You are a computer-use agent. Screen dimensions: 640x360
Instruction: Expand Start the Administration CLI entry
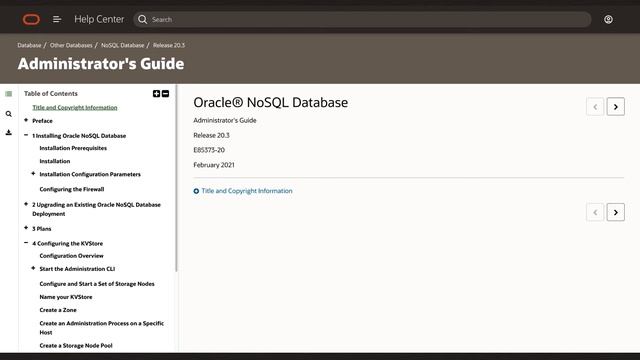33,268
